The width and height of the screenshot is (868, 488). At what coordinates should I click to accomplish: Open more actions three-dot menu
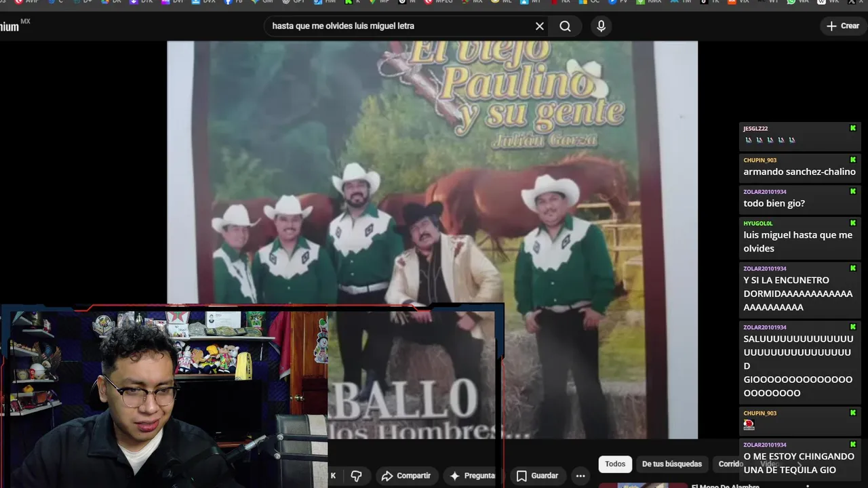pos(580,476)
